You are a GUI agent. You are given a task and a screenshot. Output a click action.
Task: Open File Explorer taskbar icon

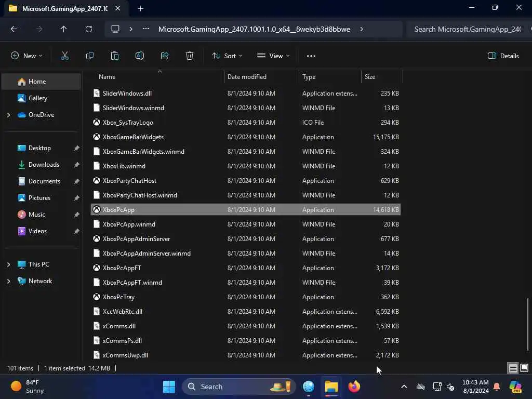tap(331, 387)
